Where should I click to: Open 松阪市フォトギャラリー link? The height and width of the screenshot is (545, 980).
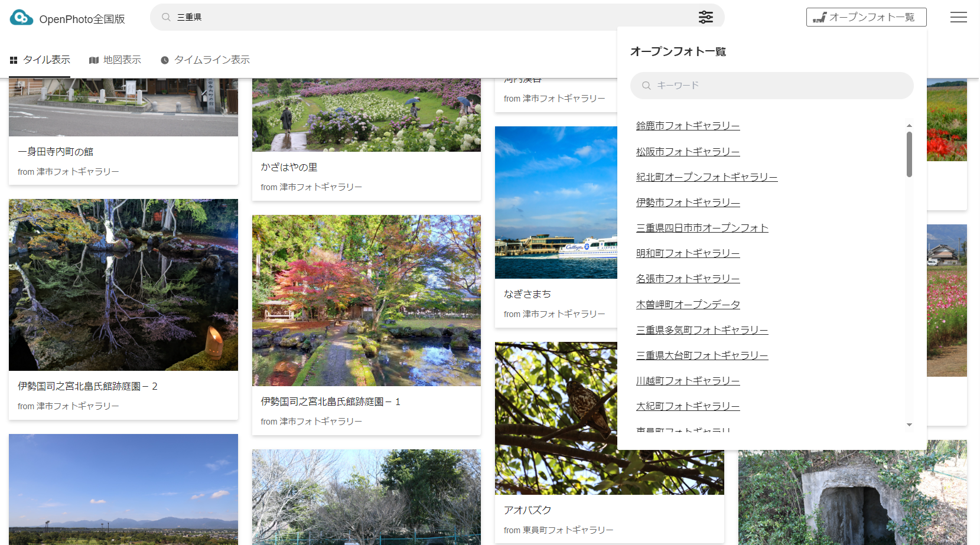[688, 152]
